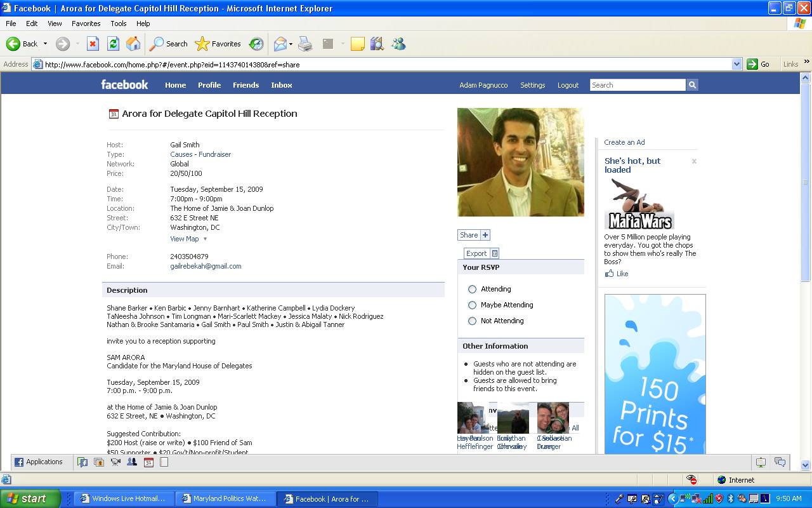Open the Events calendar icon in the Facebook bar

pyautogui.click(x=148, y=462)
